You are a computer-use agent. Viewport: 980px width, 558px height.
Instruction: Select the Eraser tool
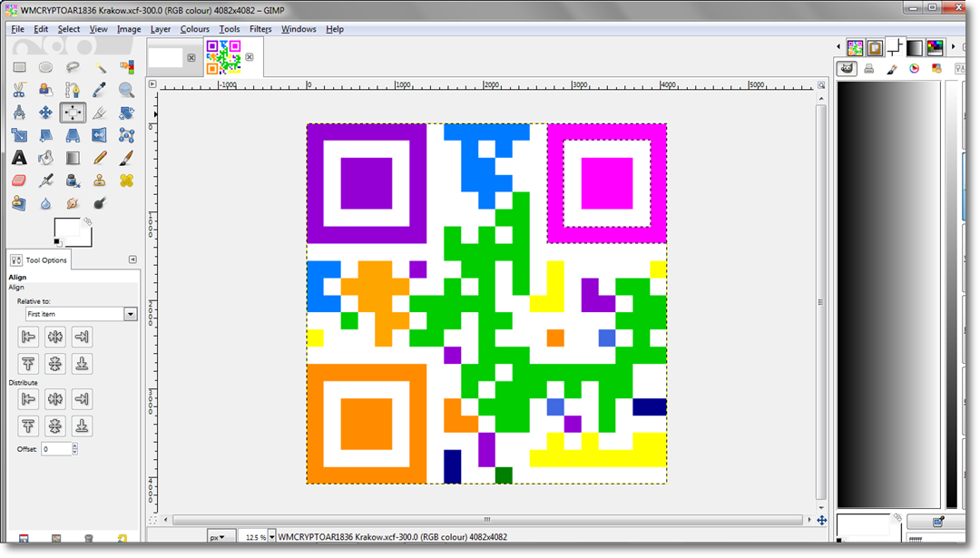(x=19, y=181)
